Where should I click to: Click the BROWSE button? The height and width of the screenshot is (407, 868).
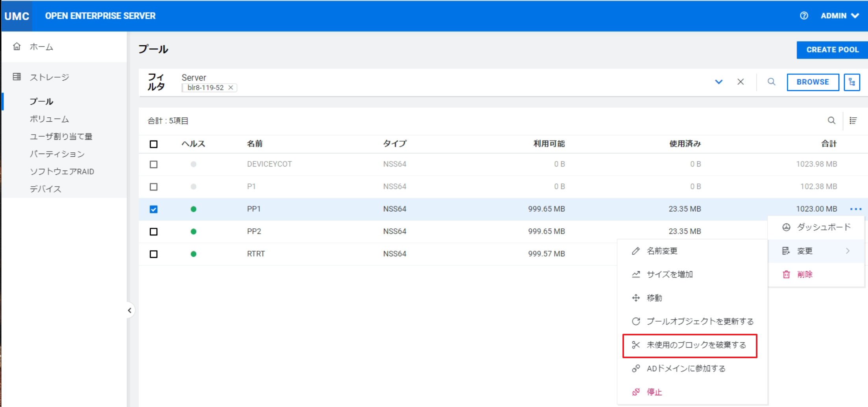click(813, 82)
